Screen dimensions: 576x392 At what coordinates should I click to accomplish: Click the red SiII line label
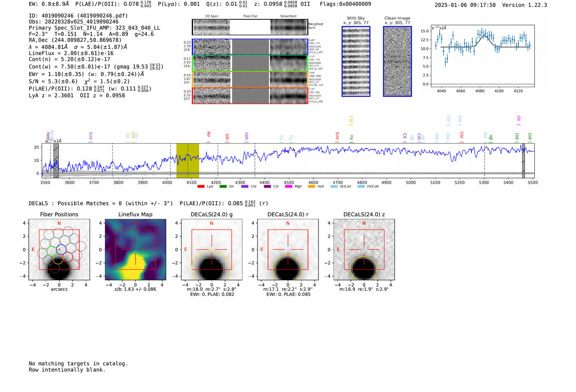(x=227, y=138)
